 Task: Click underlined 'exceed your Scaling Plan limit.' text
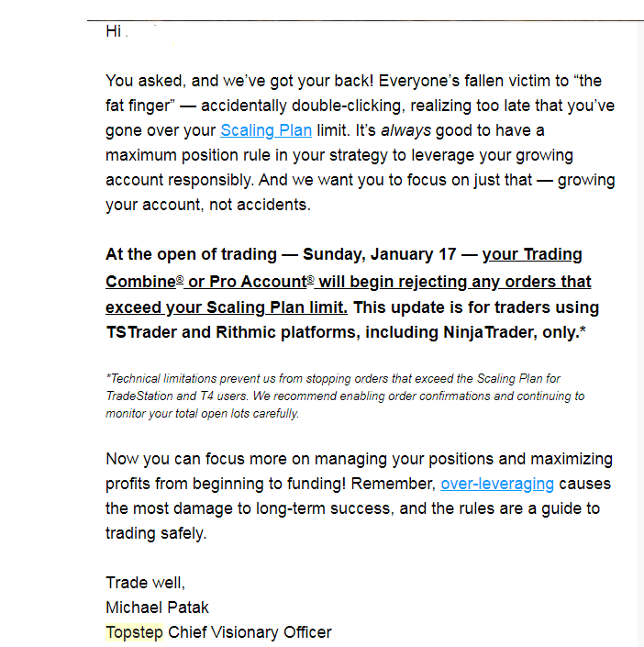coord(227,307)
